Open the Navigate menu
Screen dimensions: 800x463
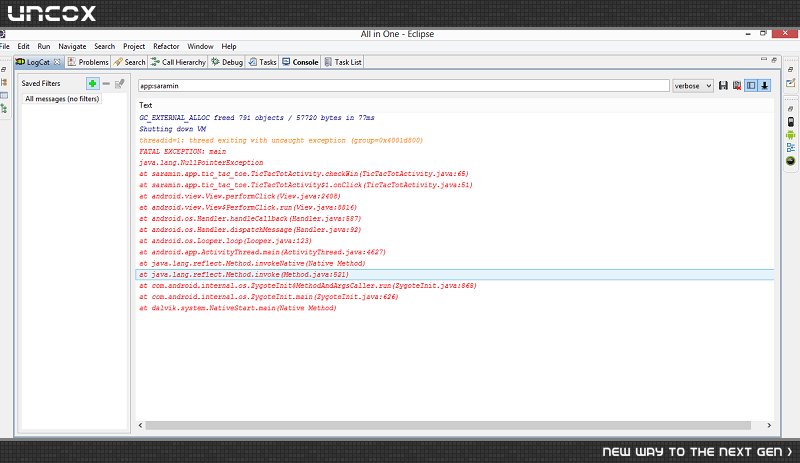click(x=72, y=46)
